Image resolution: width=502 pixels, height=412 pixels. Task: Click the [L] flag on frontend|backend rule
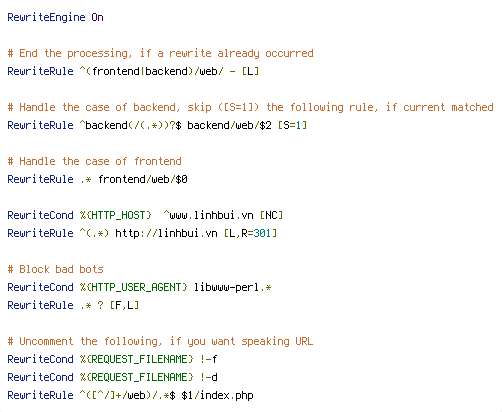pyautogui.click(x=250, y=71)
